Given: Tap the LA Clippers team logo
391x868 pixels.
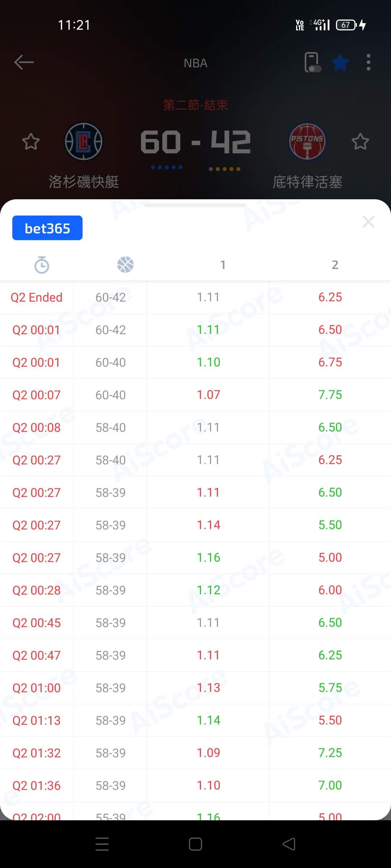Looking at the screenshot, I should [x=84, y=141].
